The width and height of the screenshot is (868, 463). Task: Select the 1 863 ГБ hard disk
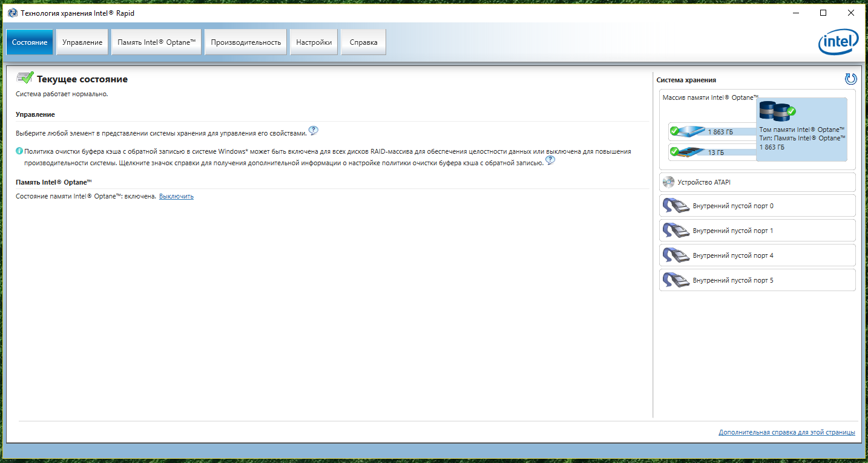pyautogui.click(x=713, y=131)
